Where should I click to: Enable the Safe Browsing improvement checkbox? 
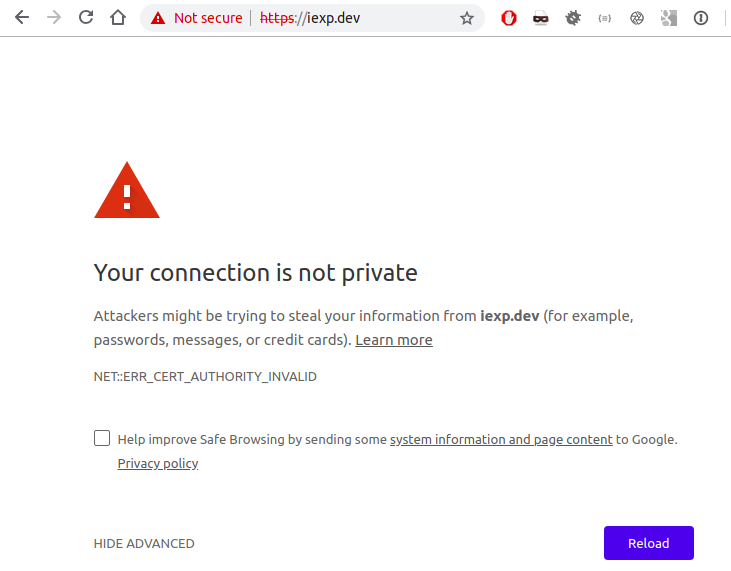coord(102,438)
